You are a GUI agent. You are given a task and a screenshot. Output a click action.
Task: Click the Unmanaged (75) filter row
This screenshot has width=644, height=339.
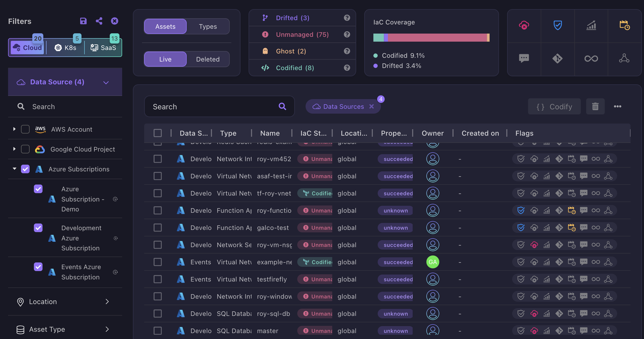click(x=302, y=34)
